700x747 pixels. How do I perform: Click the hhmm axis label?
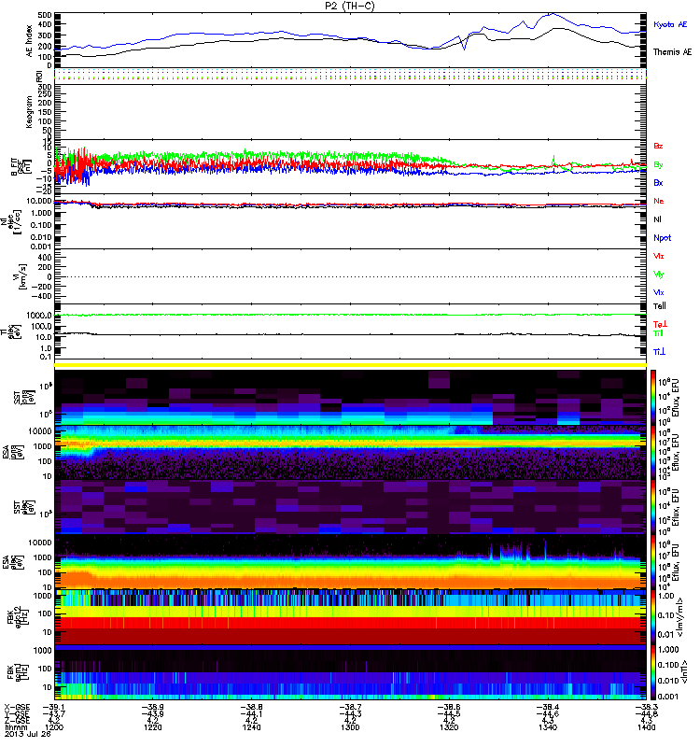(x=14, y=727)
